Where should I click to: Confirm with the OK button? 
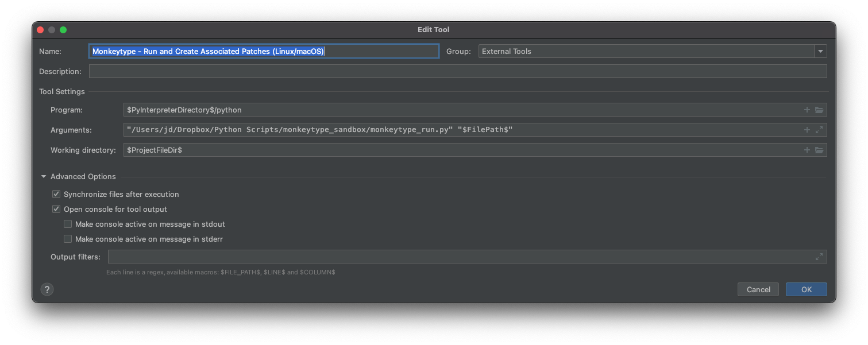807,289
